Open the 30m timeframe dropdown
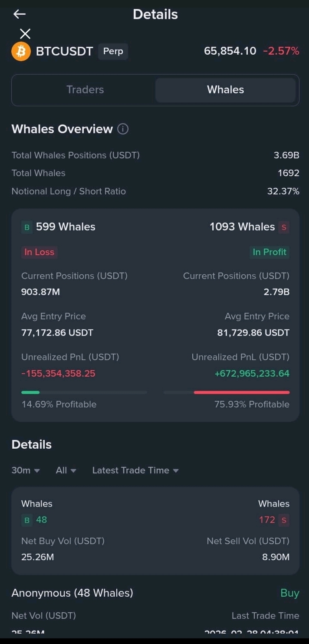 [26, 470]
